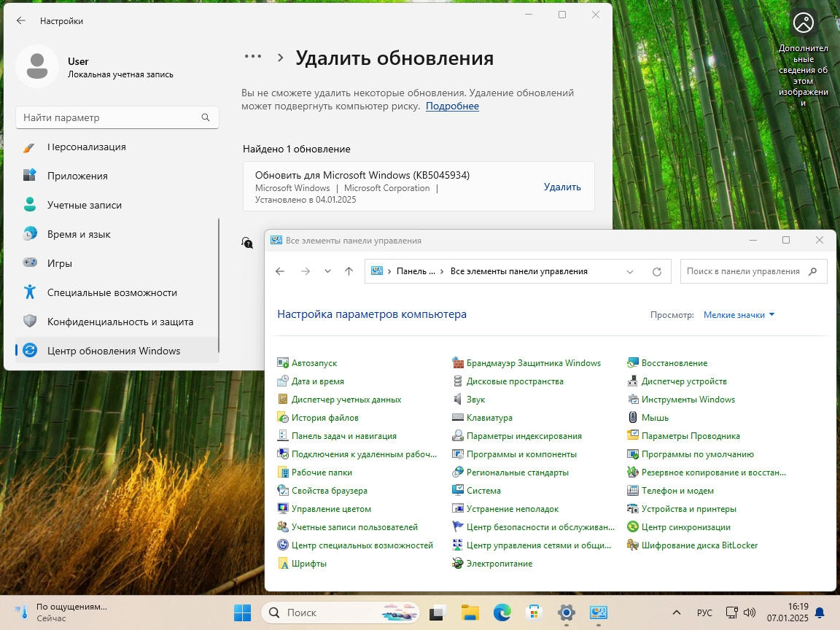Expand recent locations chevron in Control Panel
Screen dimensions: 840x630
pyautogui.click(x=327, y=271)
